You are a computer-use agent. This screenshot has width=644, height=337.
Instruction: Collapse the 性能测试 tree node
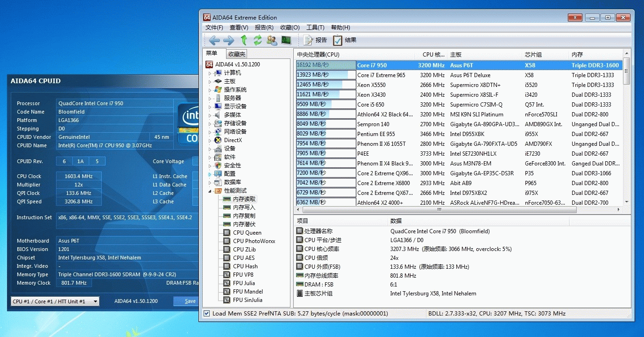[210, 191]
